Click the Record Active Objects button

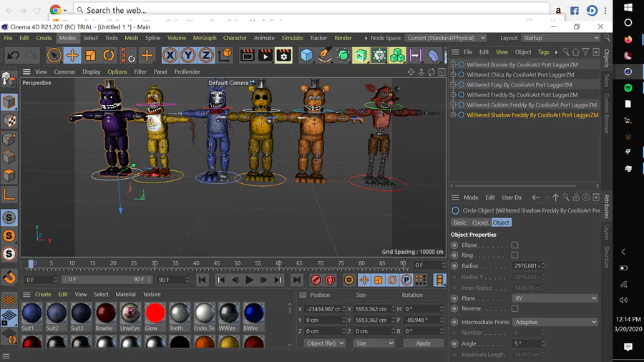pos(316,280)
